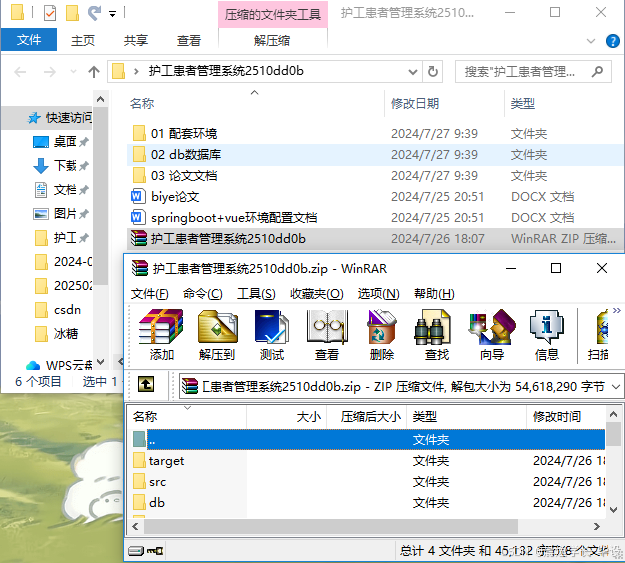This screenshot has height=563, width=625.
Task: Sort WinRAR list by 修改时间 column
Action: coord(556,417)
